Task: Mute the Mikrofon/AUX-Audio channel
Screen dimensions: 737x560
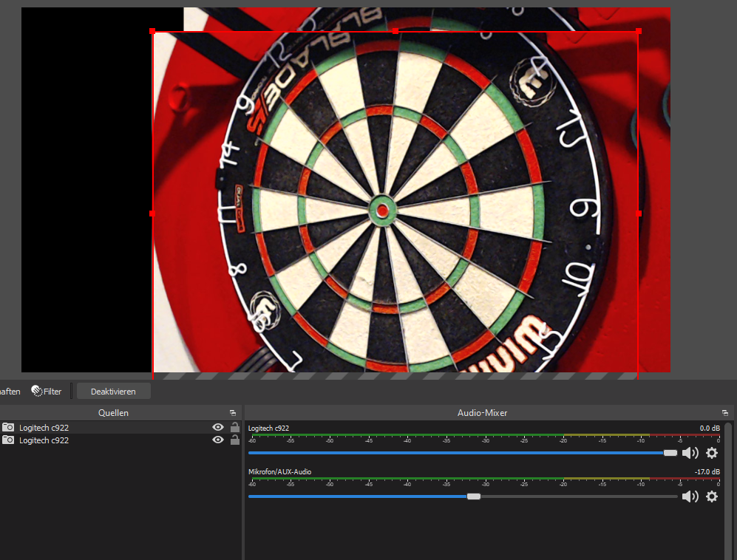Action: coord(690,496)
